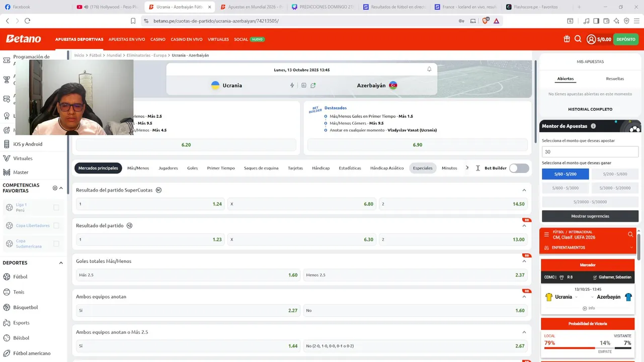Click the lightning quick-bet icon between teams

[x=292, y=85]
